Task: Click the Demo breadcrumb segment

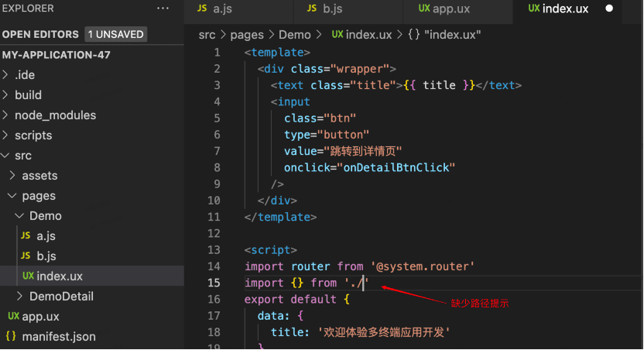Action: [294, 35]
